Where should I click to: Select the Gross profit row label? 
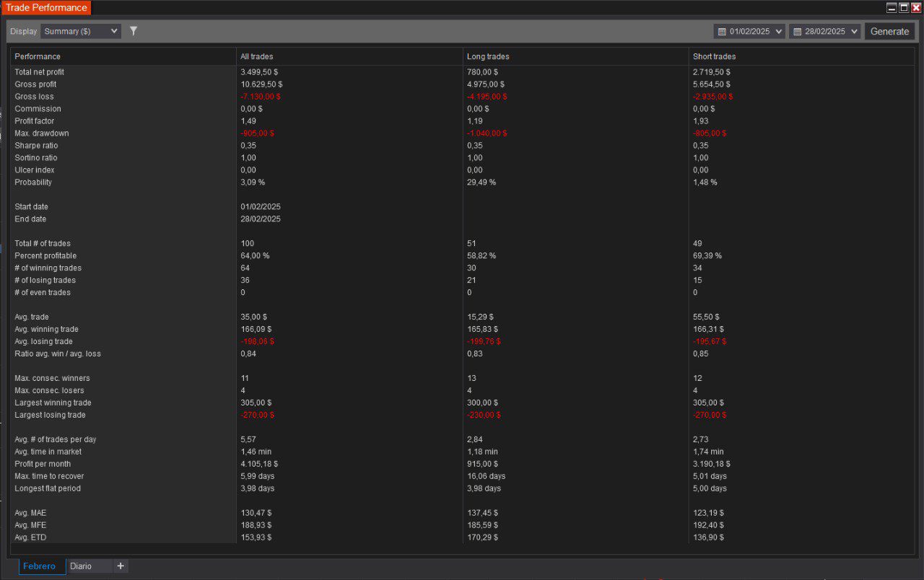click(35, 84)
